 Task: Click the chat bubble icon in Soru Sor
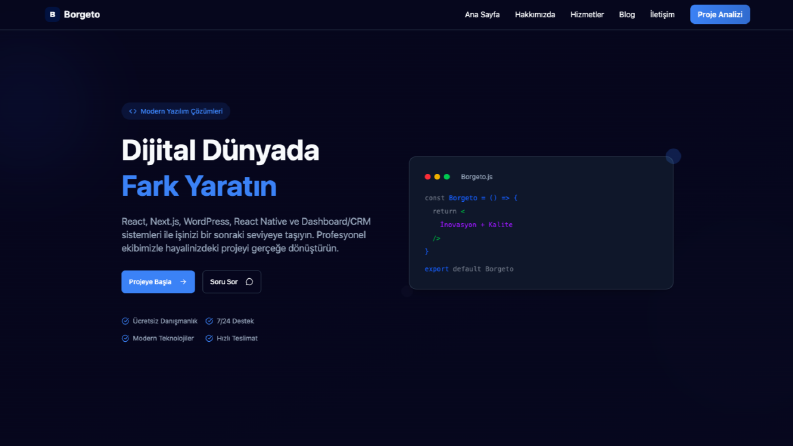pos(249,282)
